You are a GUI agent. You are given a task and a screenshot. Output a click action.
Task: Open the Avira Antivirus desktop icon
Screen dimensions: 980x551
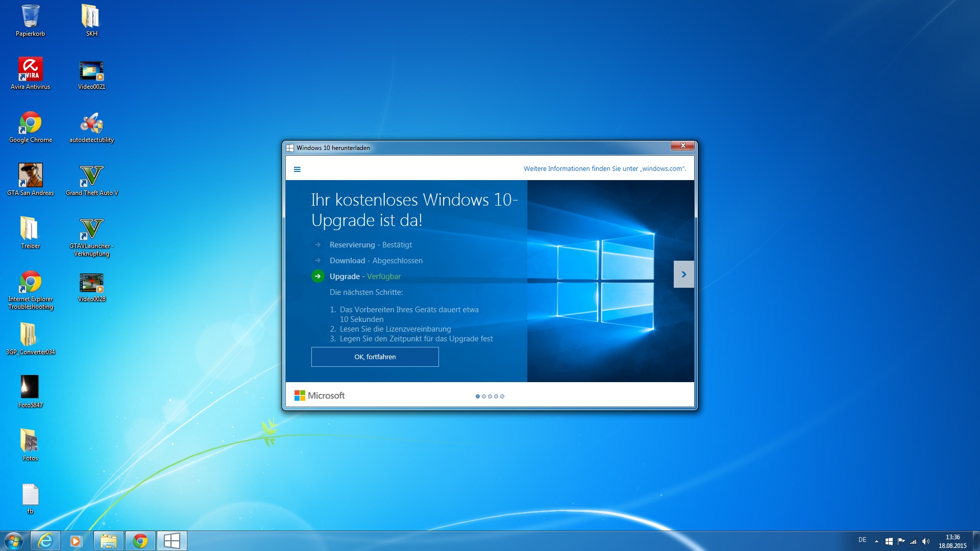click(31, 70)
